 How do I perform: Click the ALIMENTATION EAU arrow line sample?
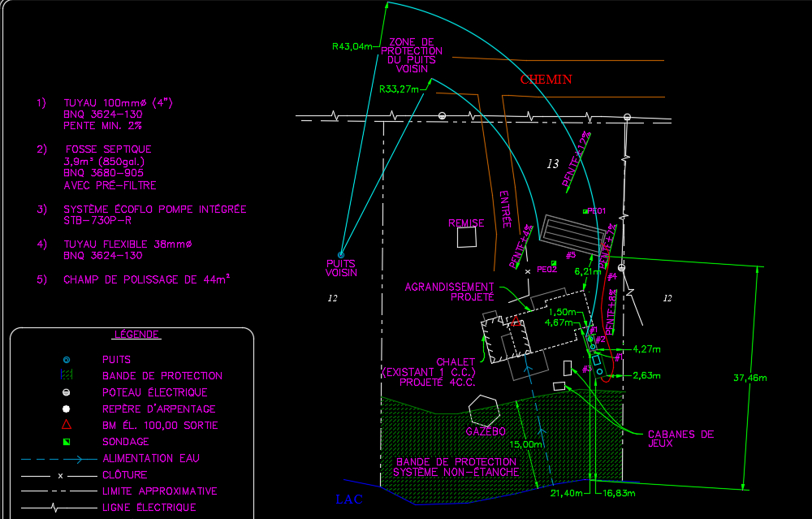click(x=53, y=459)
